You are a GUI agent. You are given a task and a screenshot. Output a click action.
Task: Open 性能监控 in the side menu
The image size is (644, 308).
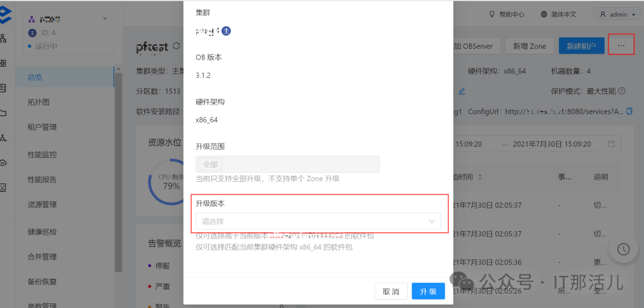(x=64, y=155)
